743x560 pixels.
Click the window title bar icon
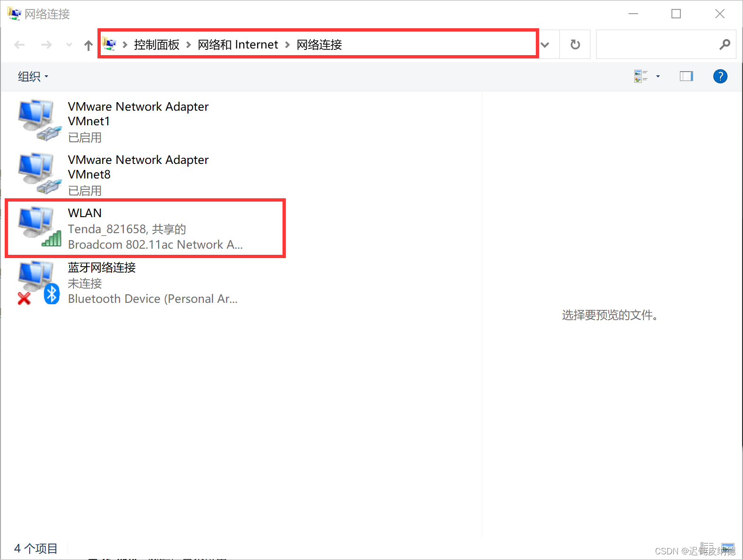click(x=14, y=14)
